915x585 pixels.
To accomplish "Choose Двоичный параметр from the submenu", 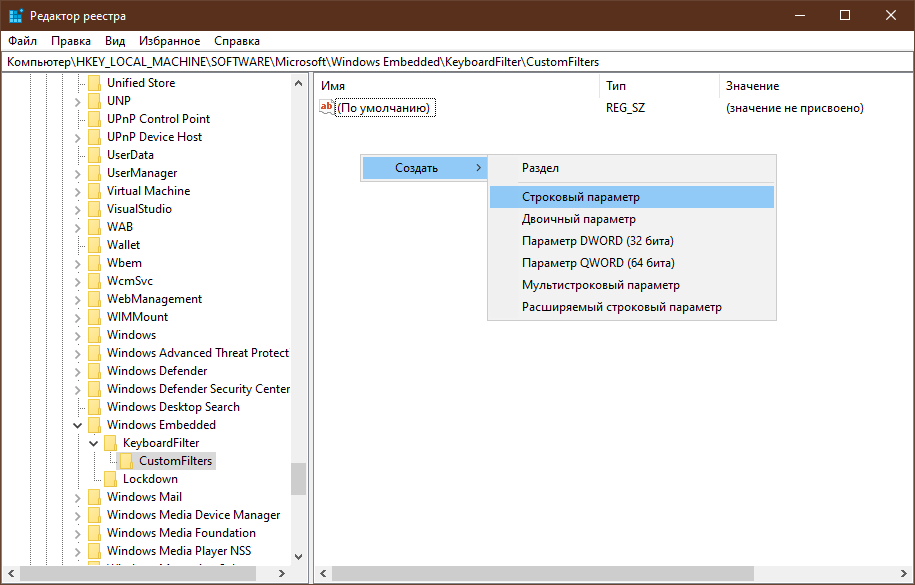I will click(x=632, y=220).
